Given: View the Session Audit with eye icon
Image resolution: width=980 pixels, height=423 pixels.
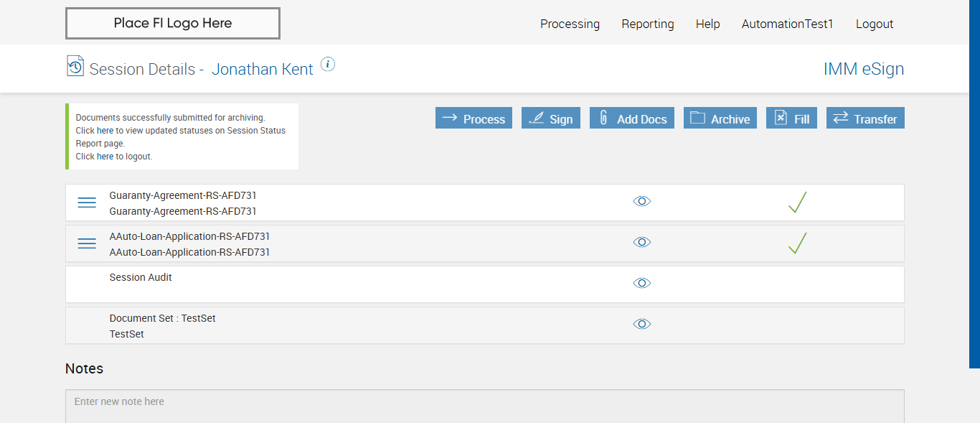Looking at the screenshot, I should pos(642,284).
